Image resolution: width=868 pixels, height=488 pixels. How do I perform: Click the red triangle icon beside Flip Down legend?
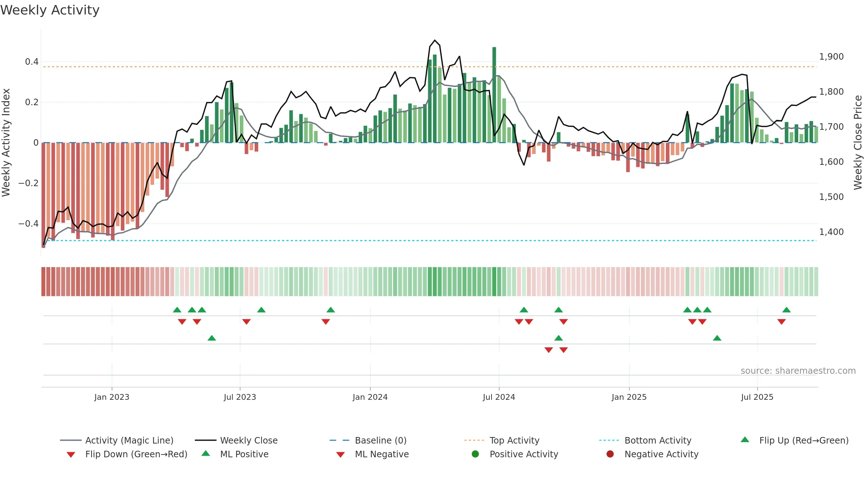tap(71, 455)
